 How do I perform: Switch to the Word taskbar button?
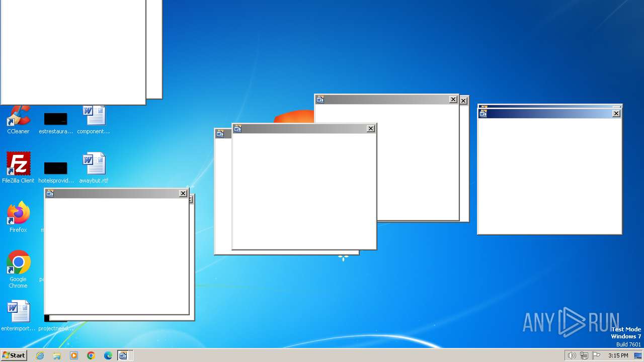pos(123,355)
